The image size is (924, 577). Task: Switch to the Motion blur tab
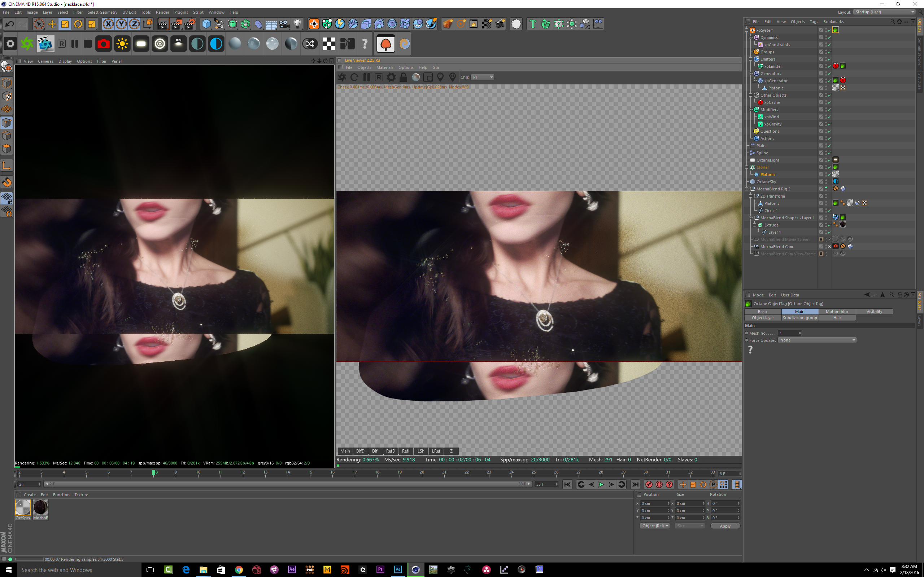(837, 311)
